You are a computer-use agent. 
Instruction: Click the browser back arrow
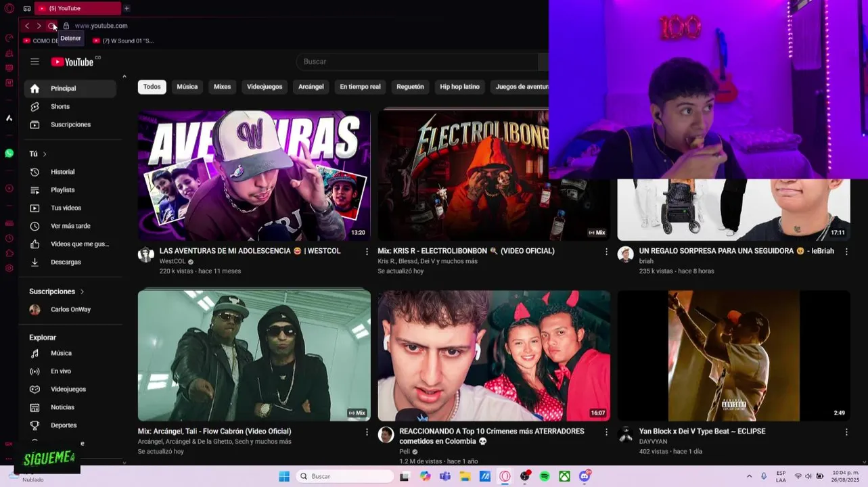(27, 26)
